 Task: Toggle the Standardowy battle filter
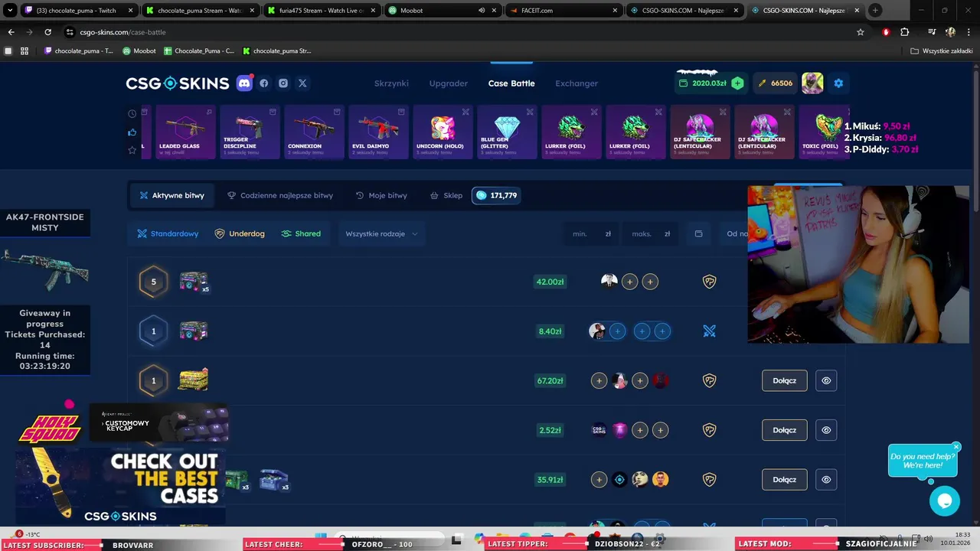coord(168,234)
